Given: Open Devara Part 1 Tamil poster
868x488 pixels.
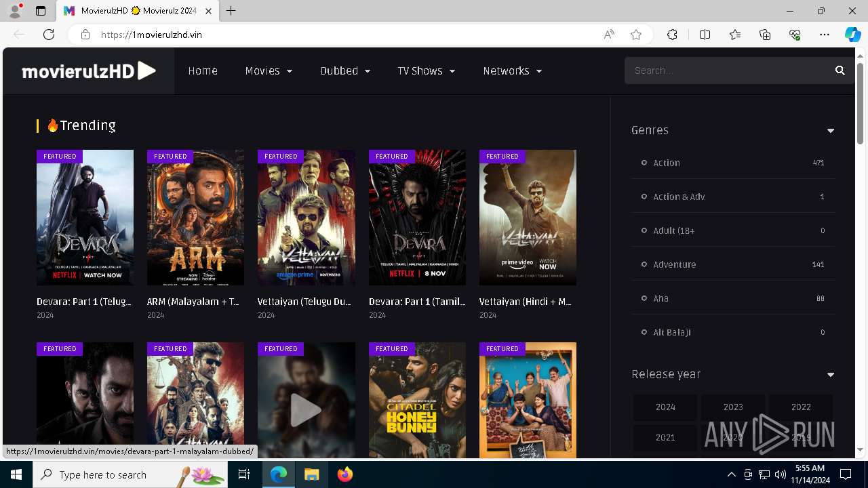Looking at the screenshot, I should pyautogui.click(x=417, y=218).
